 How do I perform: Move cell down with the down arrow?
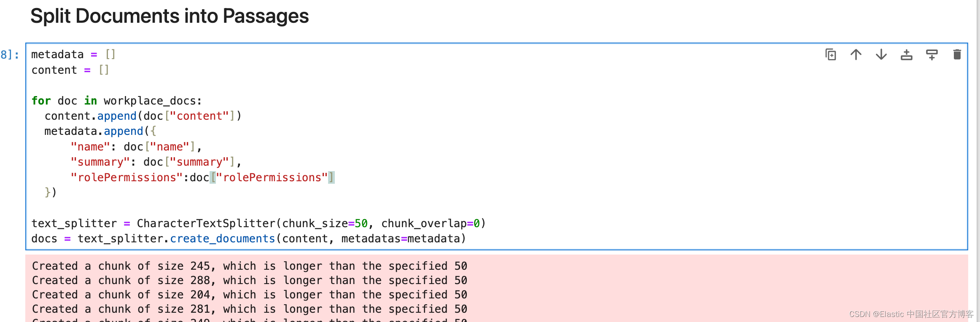(881, 55)
